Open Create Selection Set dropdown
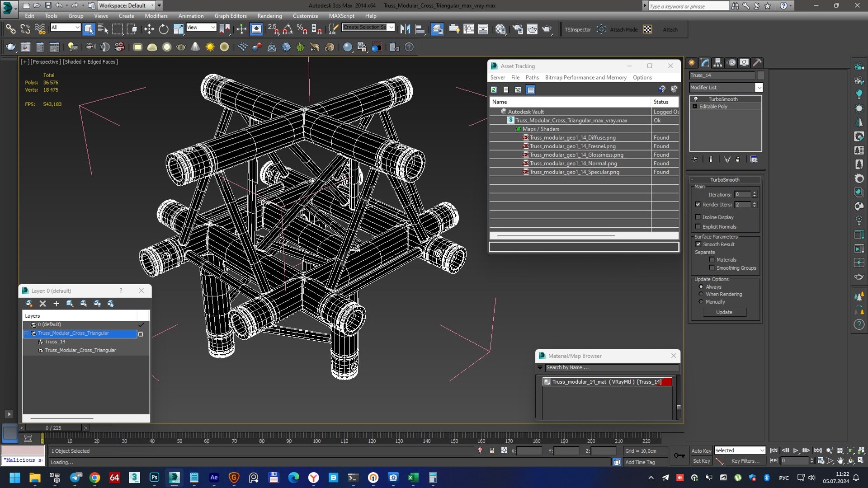This screenshot has width=868, height=488. coord(392,27)
